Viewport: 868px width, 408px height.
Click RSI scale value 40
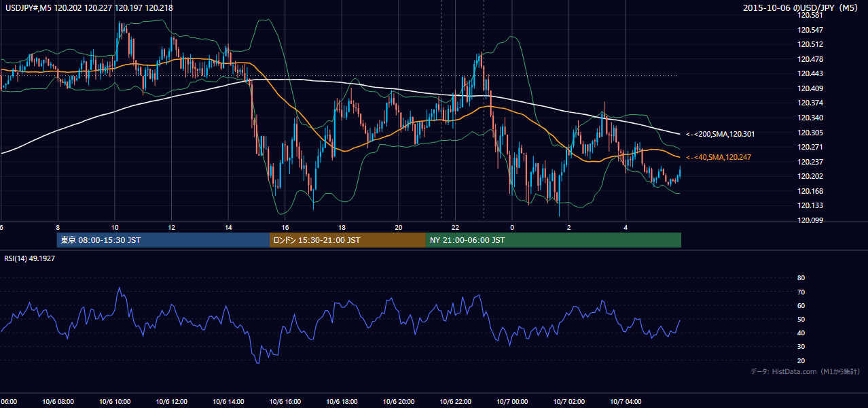801,333
